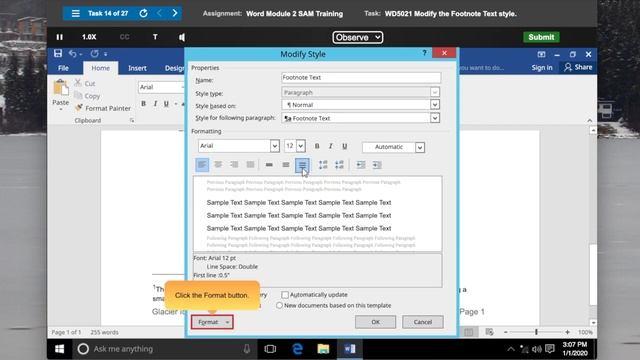Set double line spacing in the dialog
640x360 pixels.
click(302, 165)
